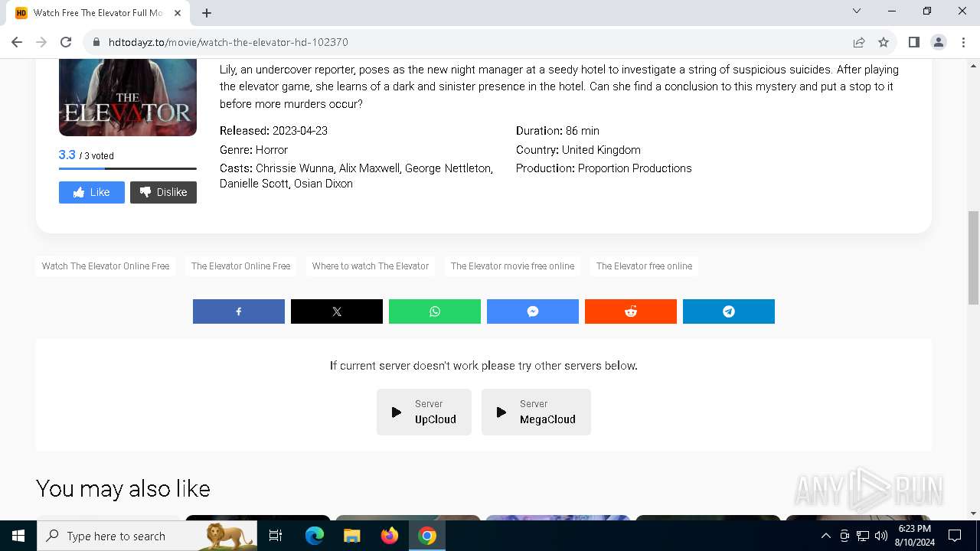This screenshot has height=551, width=980.
Task: Play using the MegaCloud server
Action: click(536, 412)
